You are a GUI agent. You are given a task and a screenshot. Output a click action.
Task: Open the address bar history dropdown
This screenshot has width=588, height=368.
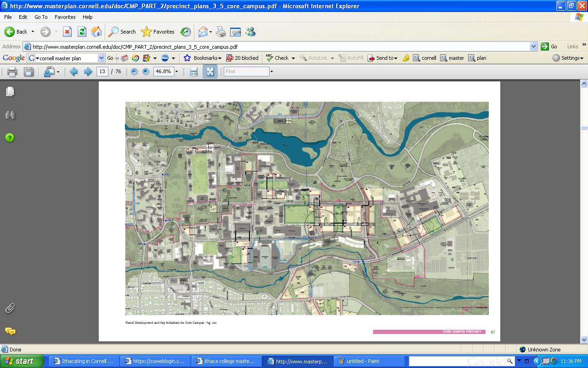(533, 46)
